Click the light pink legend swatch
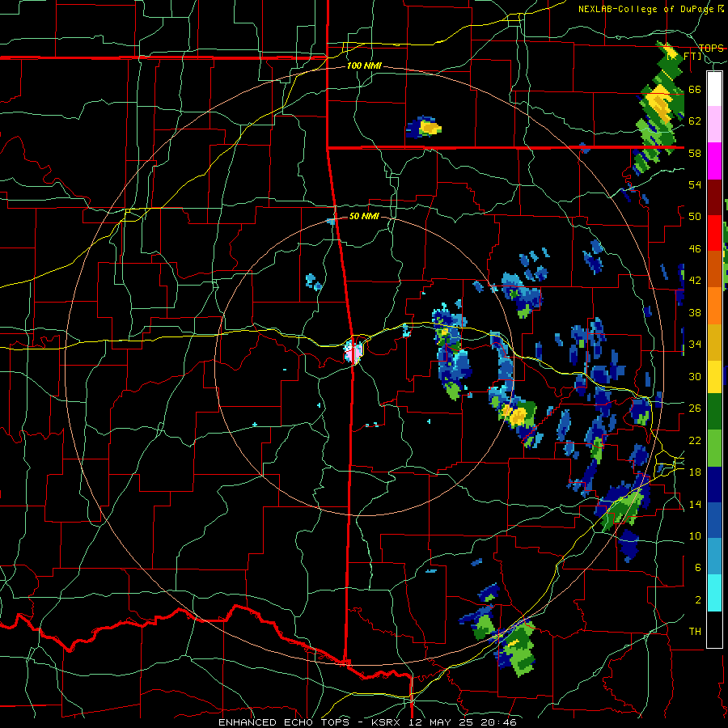728x728 pixels. [714, 125]
